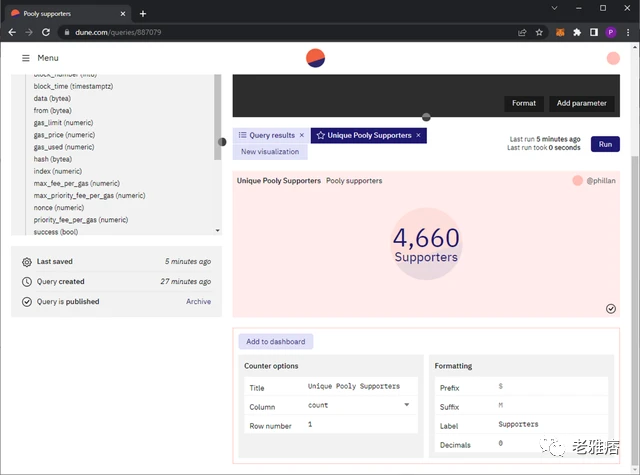Switch to Query results tab
The width and height of the screenshot is (640, 475).
pos(270,135)
